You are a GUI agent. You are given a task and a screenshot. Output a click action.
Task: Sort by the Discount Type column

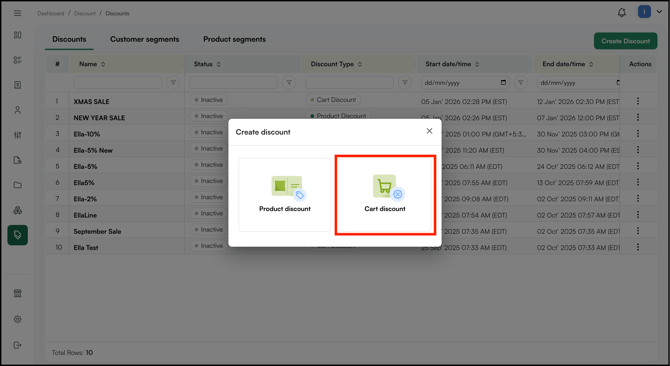pyautogui.click(x=360, y=64)
